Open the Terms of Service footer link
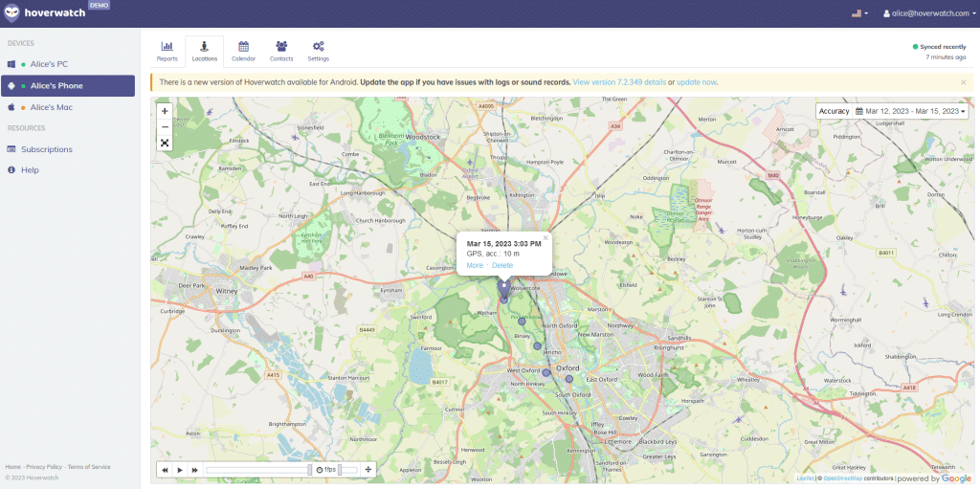Screen dimensions: 980x489 point(89,467)
